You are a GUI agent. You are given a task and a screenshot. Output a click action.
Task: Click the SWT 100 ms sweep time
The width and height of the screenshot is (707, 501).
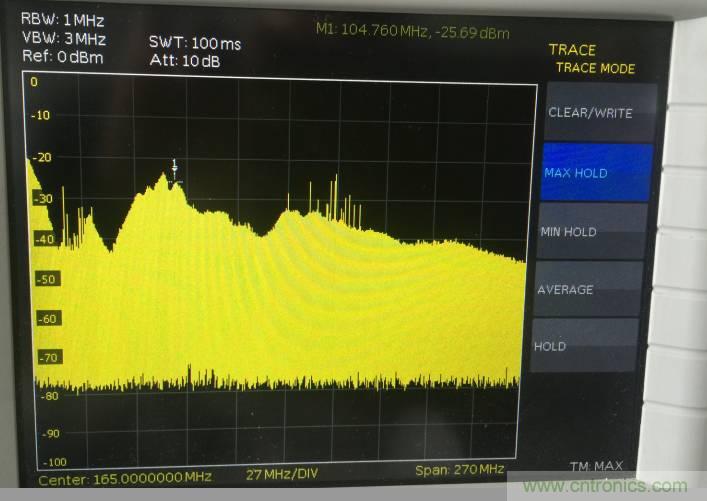(194, 44)
